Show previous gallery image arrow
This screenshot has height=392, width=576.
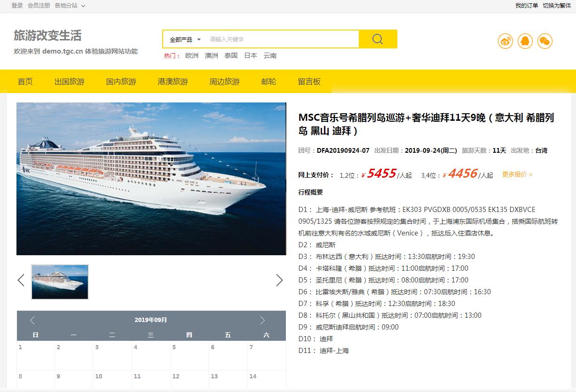(x=21, y=280)
